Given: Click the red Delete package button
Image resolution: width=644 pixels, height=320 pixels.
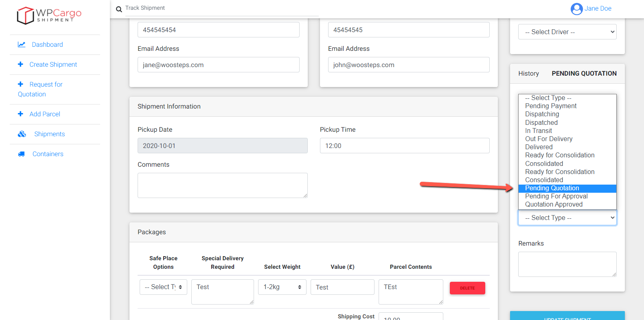Looking at the screenshot, I should coord(467,288).
